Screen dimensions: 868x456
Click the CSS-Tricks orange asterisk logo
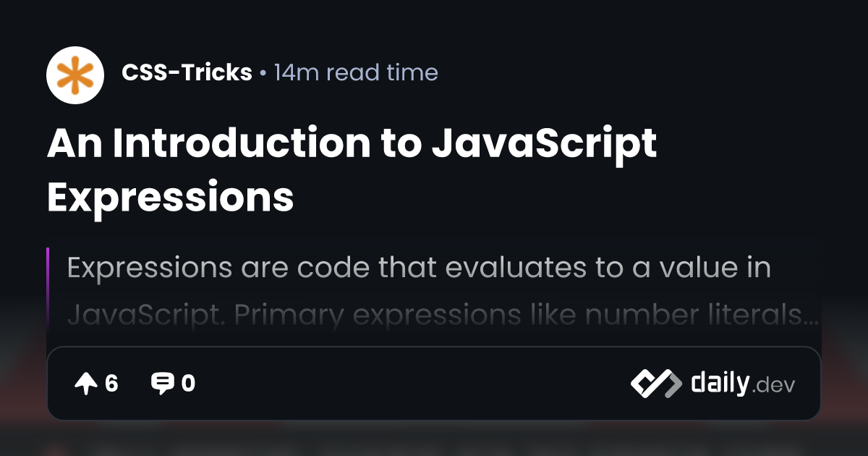click(x=77, y=73)
